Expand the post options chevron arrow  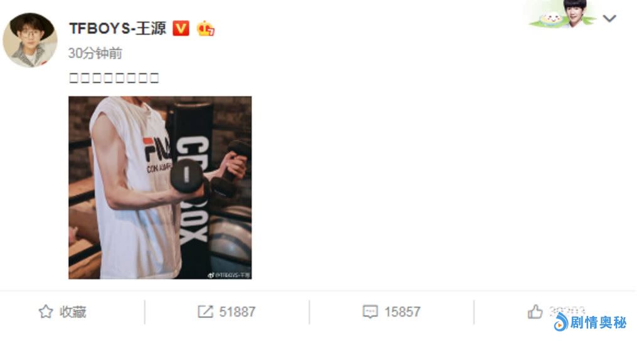coord(610,18)
